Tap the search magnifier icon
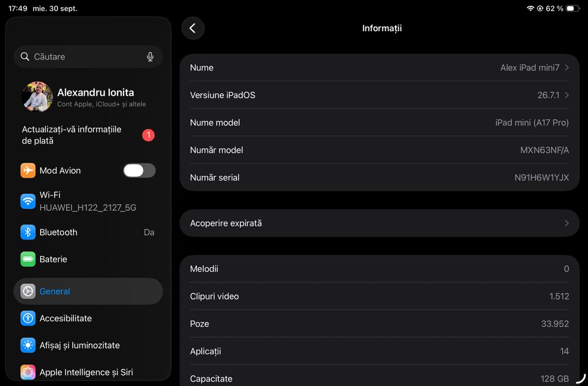The height and width of the screenshot is (386, 588). pyautogui.click(x=25, y=56)
